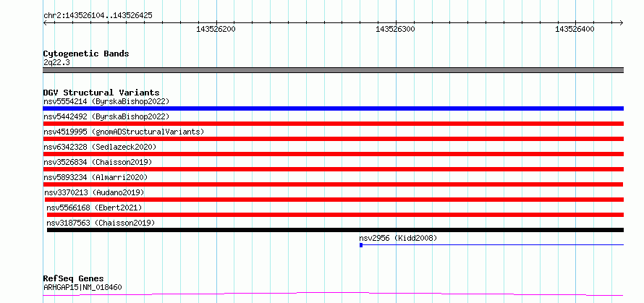Click the DGV Structural Variants track title
644x303 pixels.
tap(101, 93)
